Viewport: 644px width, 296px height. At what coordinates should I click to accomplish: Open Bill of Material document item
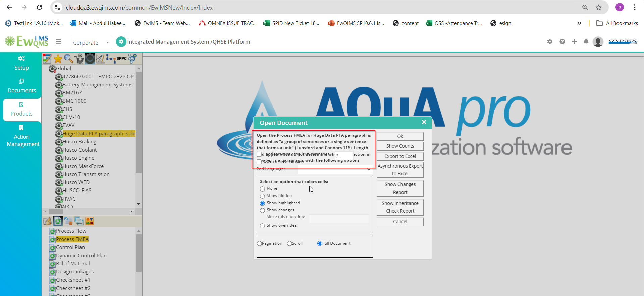tap(73, 264)
